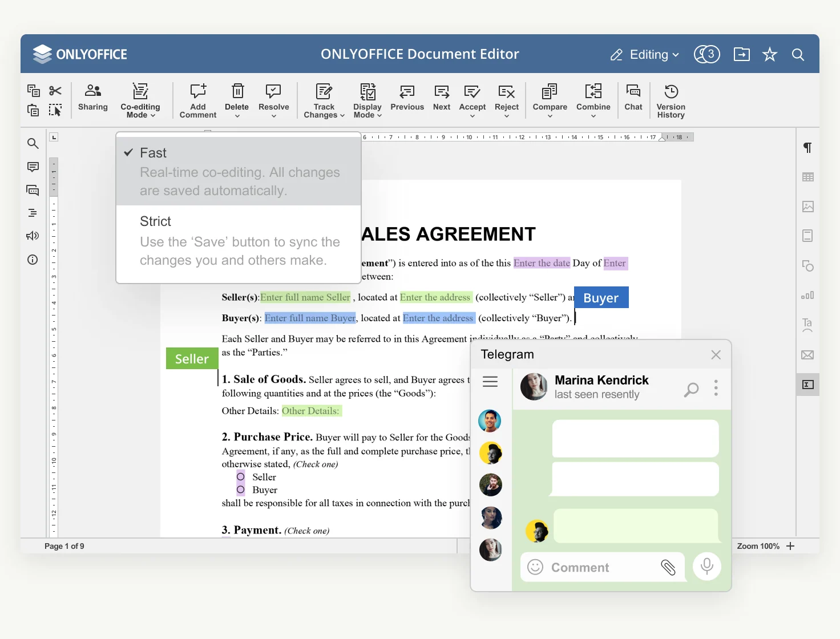Open form settings in the right sidebar

[x=808, y=385]
